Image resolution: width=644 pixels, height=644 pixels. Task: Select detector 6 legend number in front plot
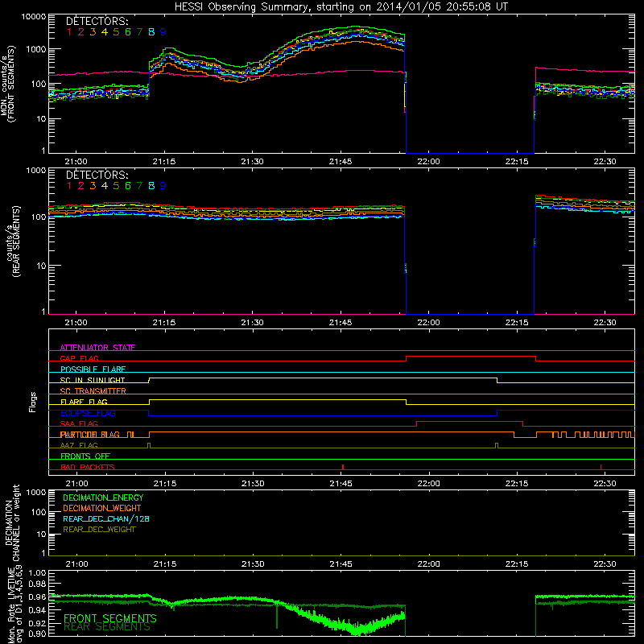128,32
